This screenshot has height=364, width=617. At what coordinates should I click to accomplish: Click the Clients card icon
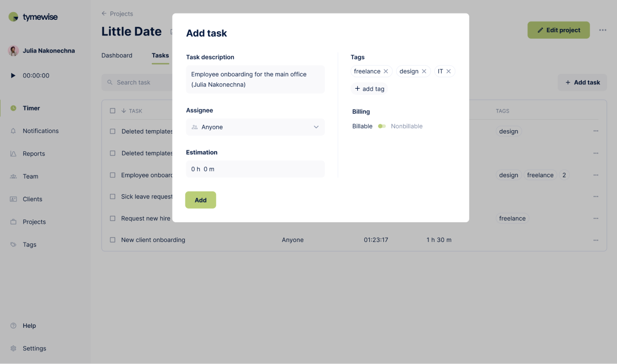click(13, 199)
